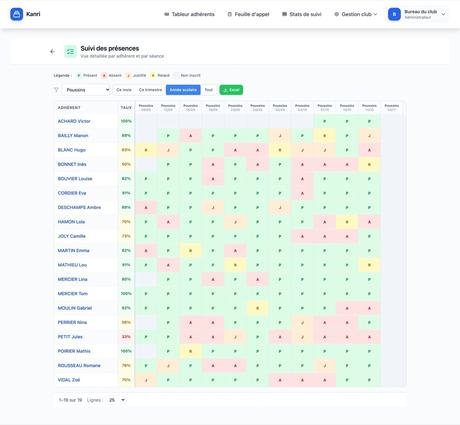Select the Tout period filter
This screenshot has height=425, width=460.
208,90
